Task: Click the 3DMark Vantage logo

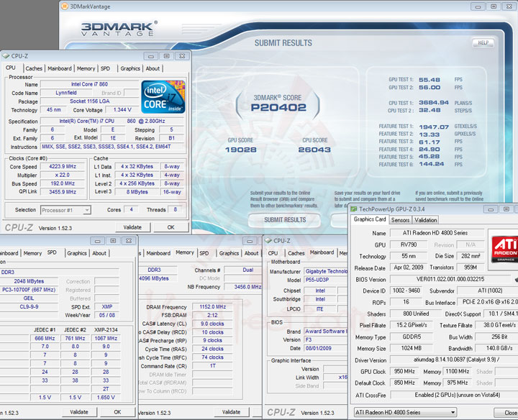Action: coord(119,29)
